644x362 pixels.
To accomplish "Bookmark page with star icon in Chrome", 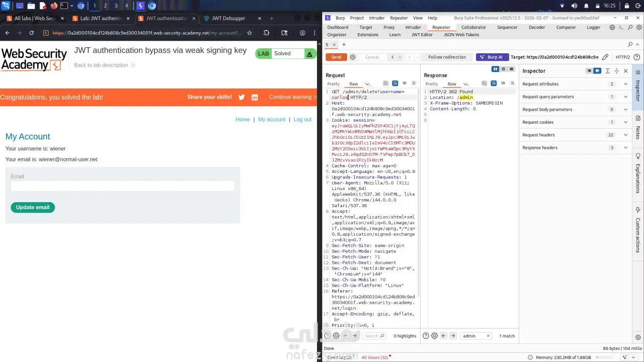I will coord(250,33).
